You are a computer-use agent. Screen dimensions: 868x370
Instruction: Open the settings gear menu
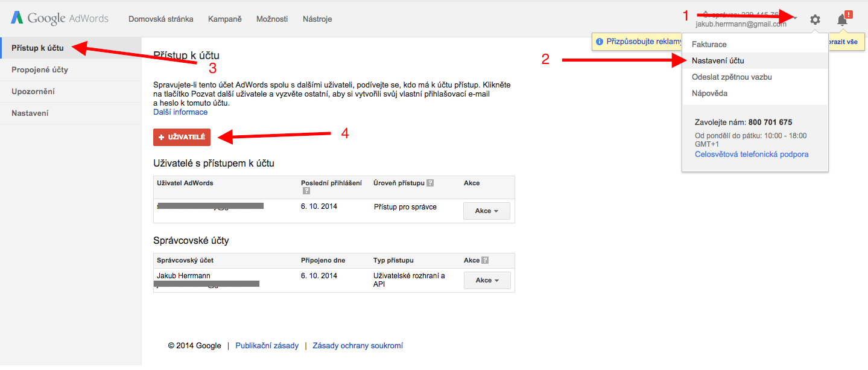point(815,19)
